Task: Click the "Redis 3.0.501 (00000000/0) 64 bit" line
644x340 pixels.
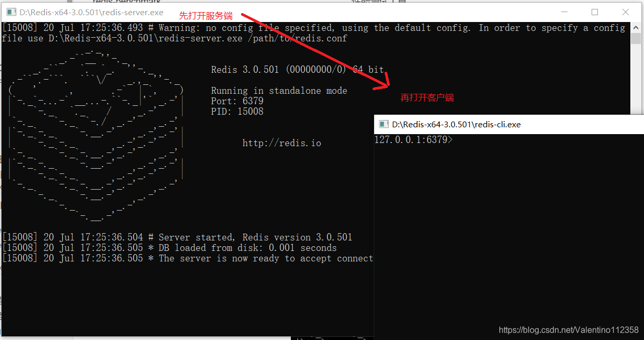Action: point(298,70)
